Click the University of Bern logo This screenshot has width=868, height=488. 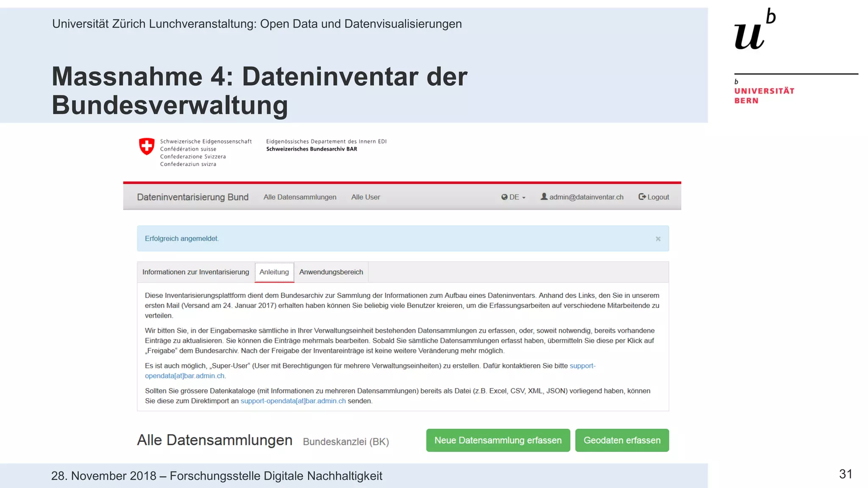[x=796, y=56]
